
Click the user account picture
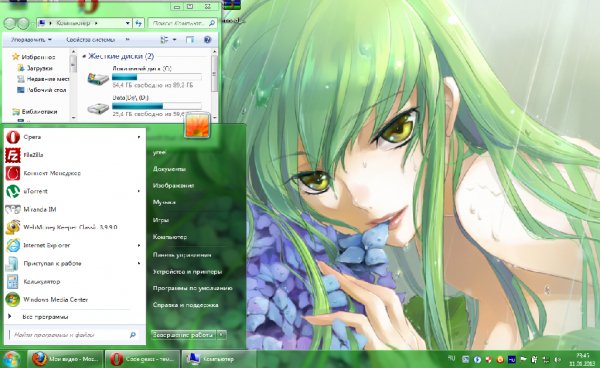[197, 125]
